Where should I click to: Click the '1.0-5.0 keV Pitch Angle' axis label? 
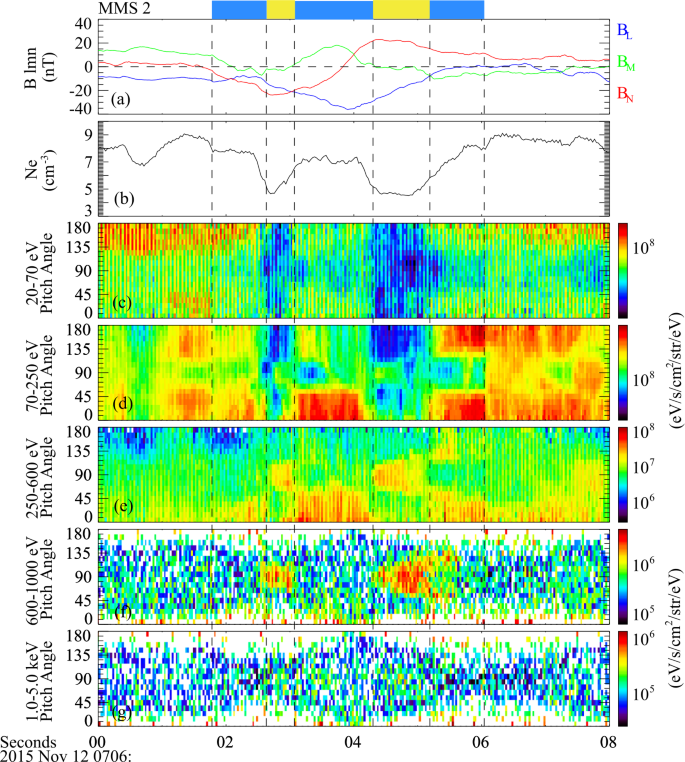click(x=39, y=679)
